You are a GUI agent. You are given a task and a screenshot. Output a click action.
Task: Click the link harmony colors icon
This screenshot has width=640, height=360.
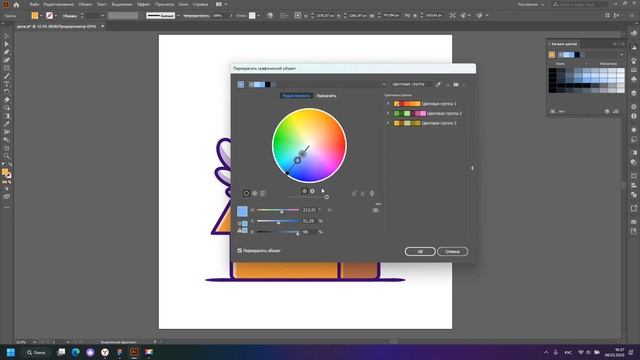click(372, 193)
